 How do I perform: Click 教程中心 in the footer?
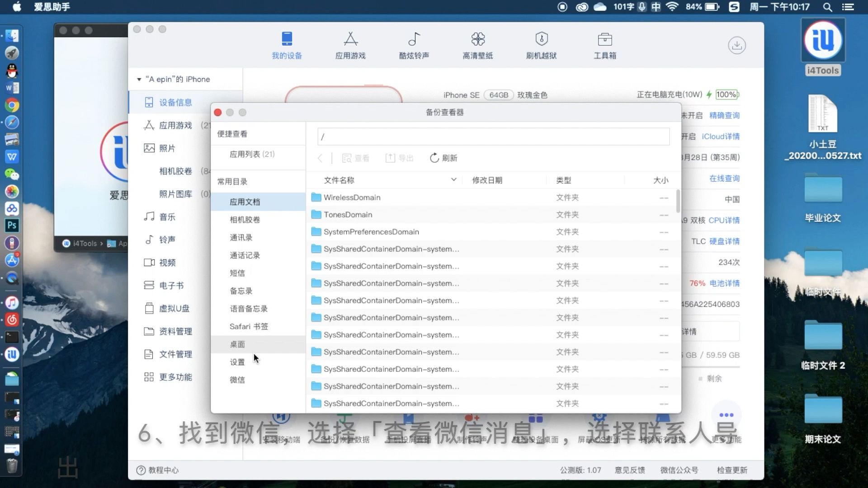pos(158,470)
